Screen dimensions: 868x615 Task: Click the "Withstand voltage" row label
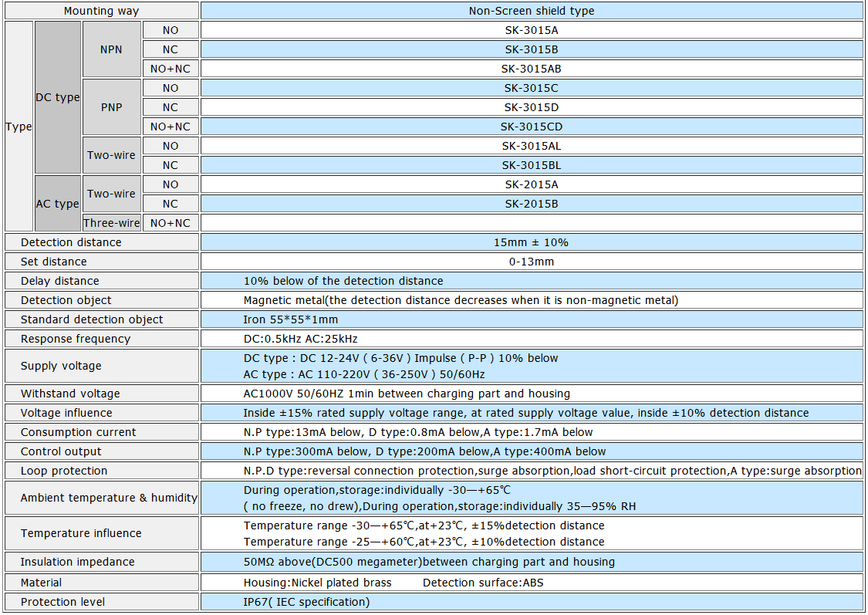(70, 394)
